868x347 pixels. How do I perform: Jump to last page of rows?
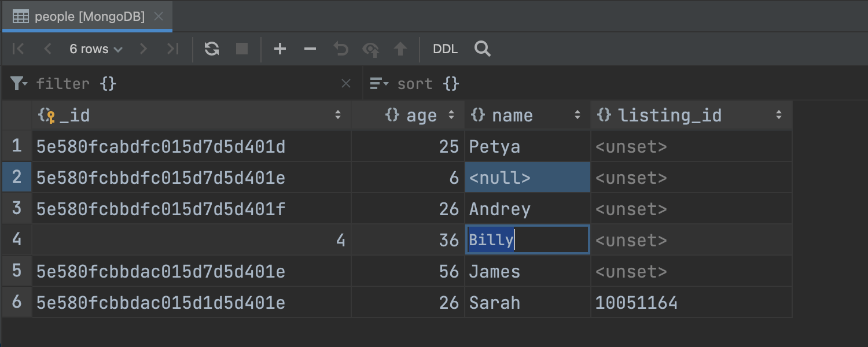(172, 49)
